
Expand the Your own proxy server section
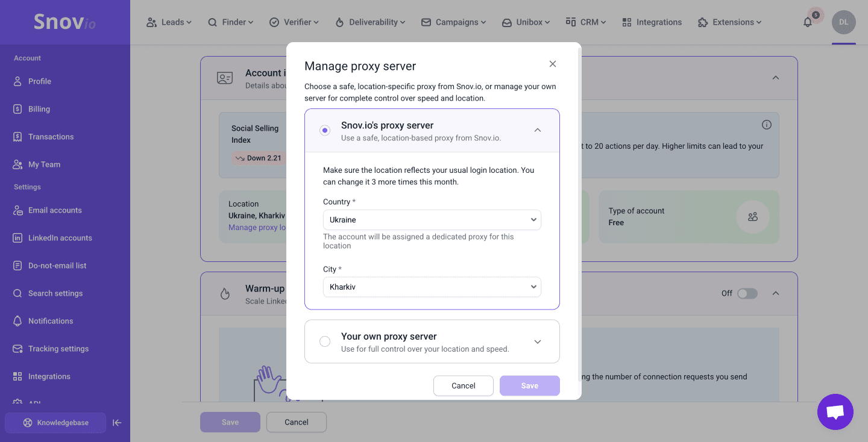coord(538,341)
